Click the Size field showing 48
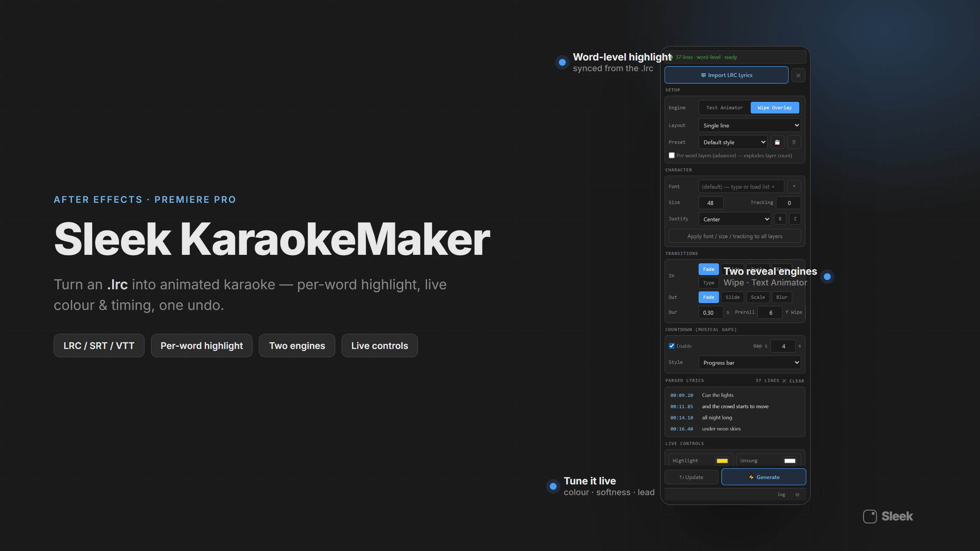This screenshot has height=551, width=980. coord(711,203)
